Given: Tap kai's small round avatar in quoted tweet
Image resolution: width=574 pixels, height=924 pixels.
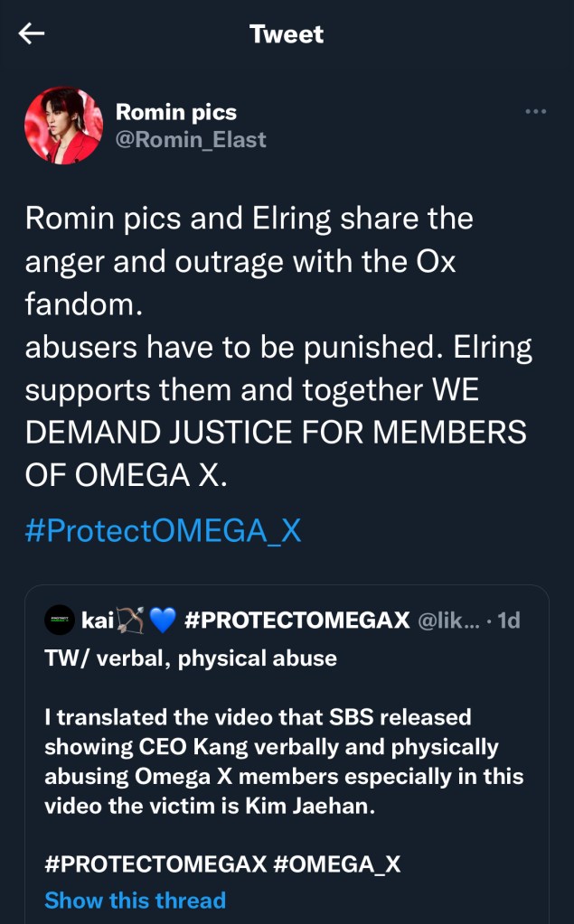Looking at the screenshot, I should tap(59, 620).
